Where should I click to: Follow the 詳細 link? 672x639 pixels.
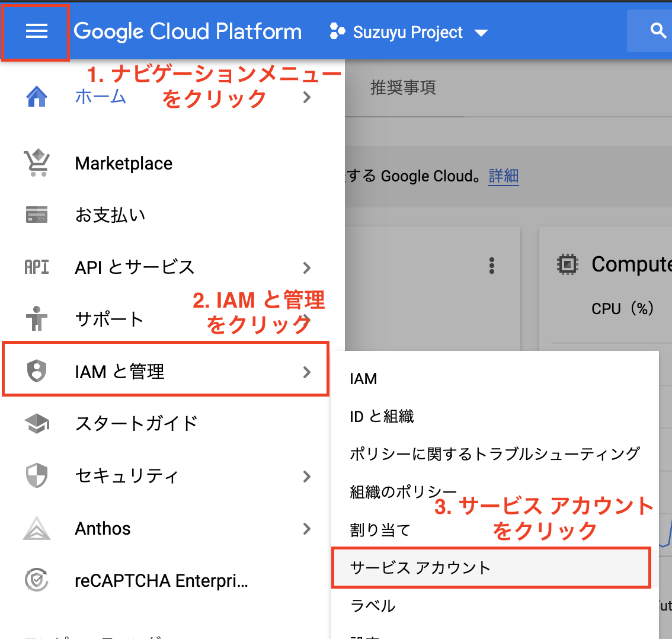tap(504, 176)
